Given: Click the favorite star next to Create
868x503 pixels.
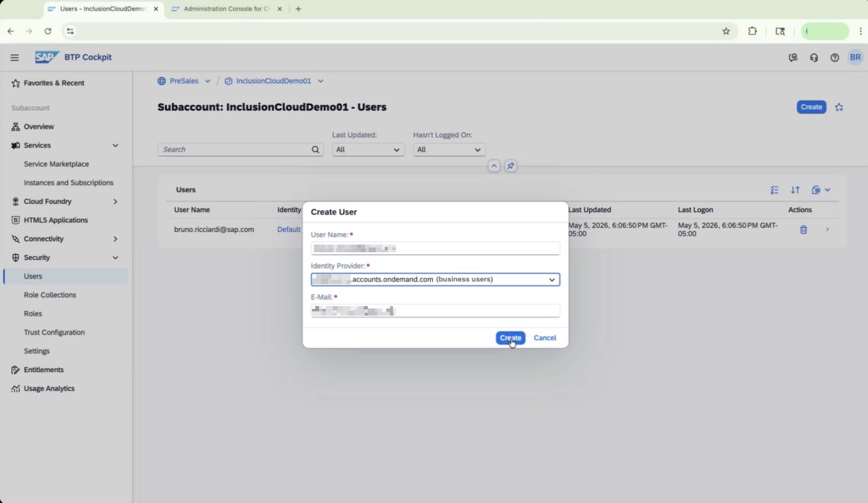Looking at the screenshot, I should [x=839, y=107].
